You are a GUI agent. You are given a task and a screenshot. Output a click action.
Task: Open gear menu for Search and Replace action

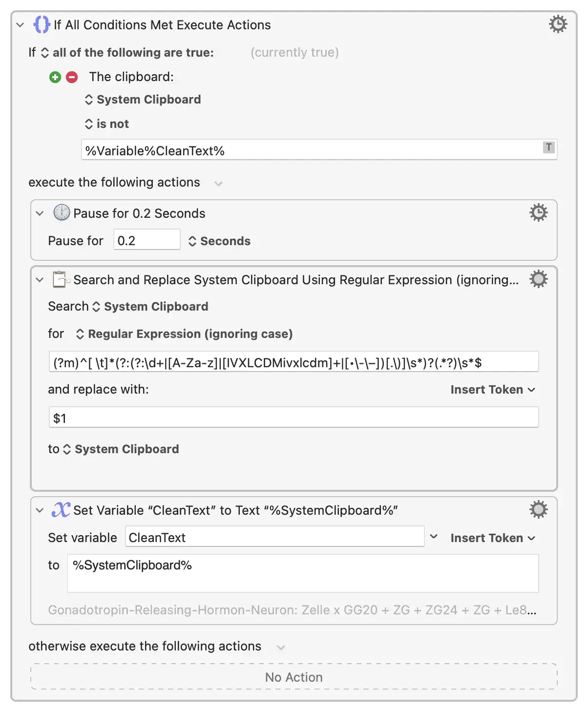[x=538, y=279]
